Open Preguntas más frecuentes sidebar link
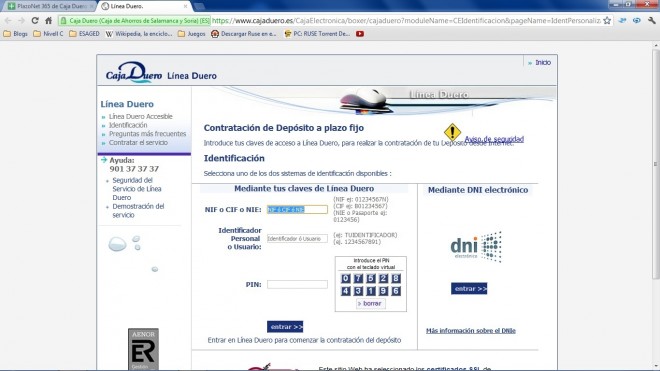Screen dimensions: 660x371 (147, 134)
